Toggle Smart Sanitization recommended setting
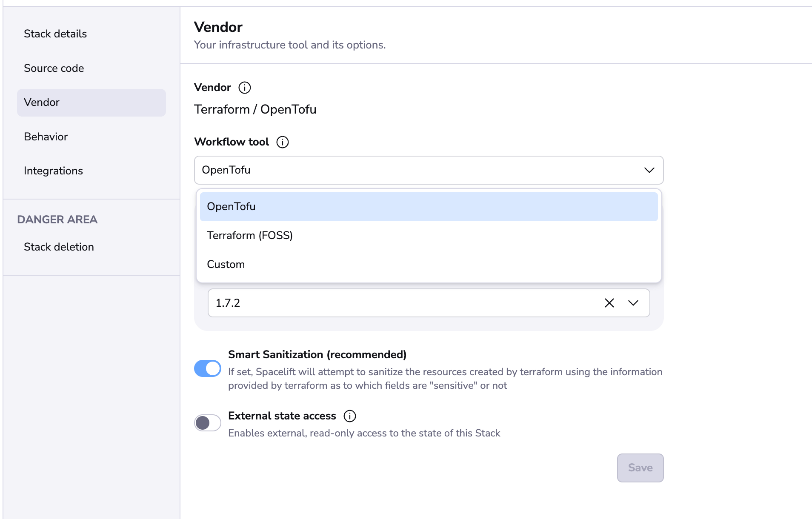The image size is (812, 519). (x=207, y=368)
